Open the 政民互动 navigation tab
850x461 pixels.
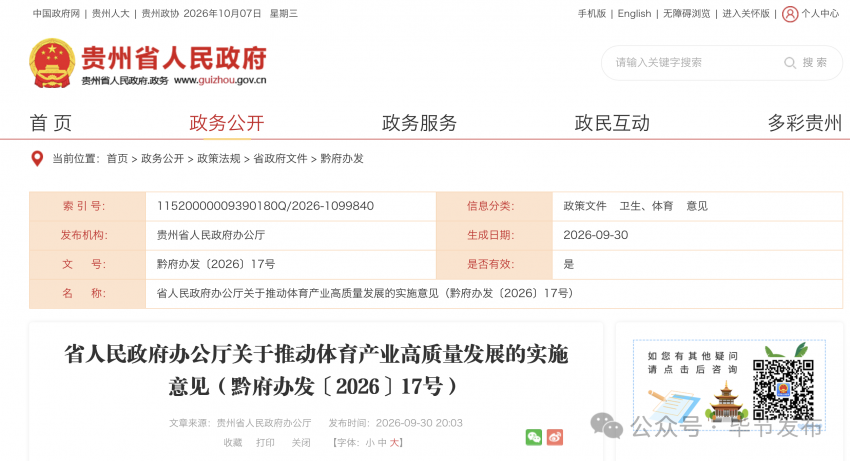(612, 123)
